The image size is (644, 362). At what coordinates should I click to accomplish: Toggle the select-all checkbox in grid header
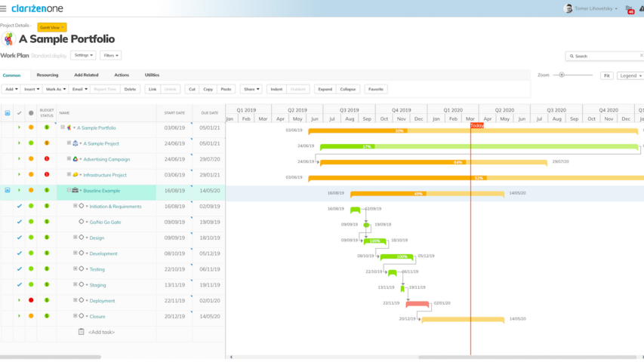point(8,113)
